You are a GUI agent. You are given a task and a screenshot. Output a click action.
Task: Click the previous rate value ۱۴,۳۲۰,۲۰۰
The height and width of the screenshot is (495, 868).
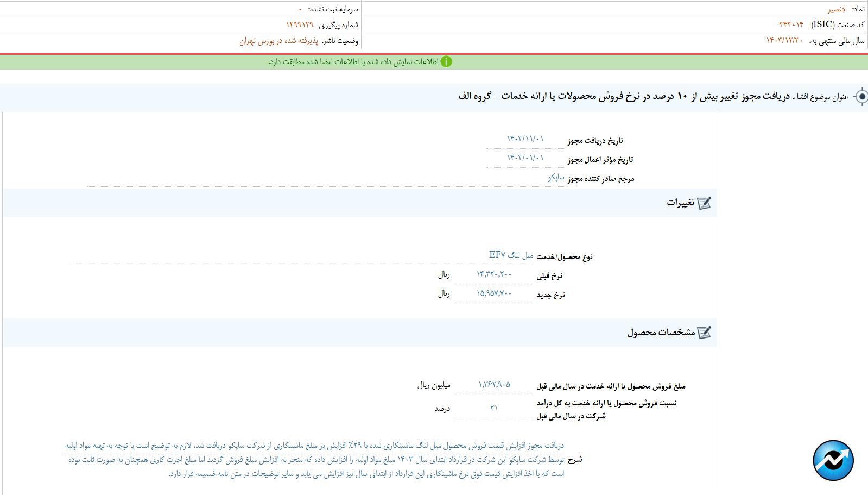tap(494, 274)
